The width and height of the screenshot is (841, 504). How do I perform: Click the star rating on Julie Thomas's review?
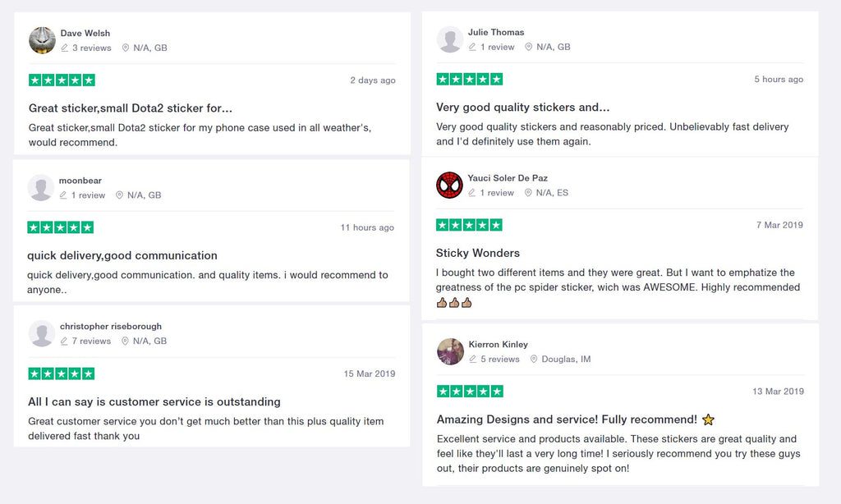469,80
